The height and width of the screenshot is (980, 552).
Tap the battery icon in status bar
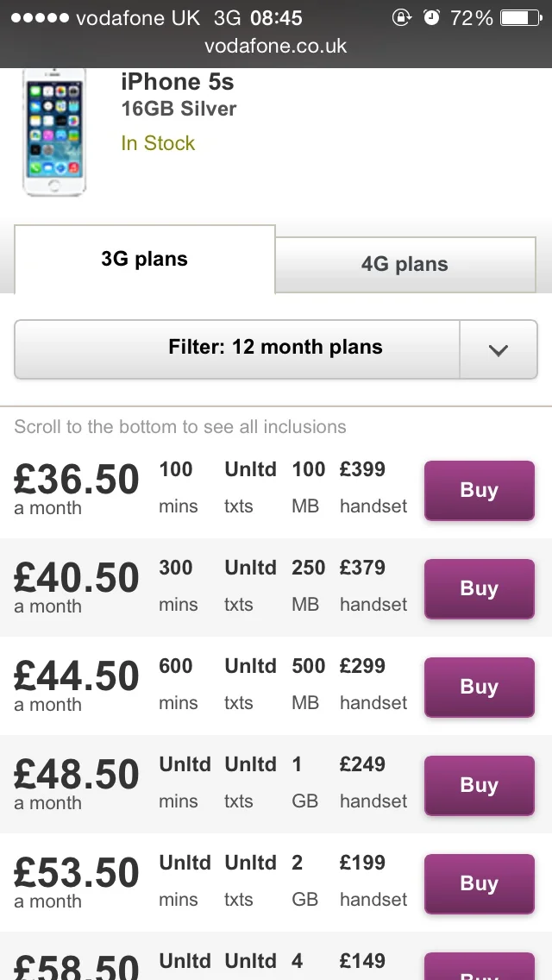[x=521, y=17]
